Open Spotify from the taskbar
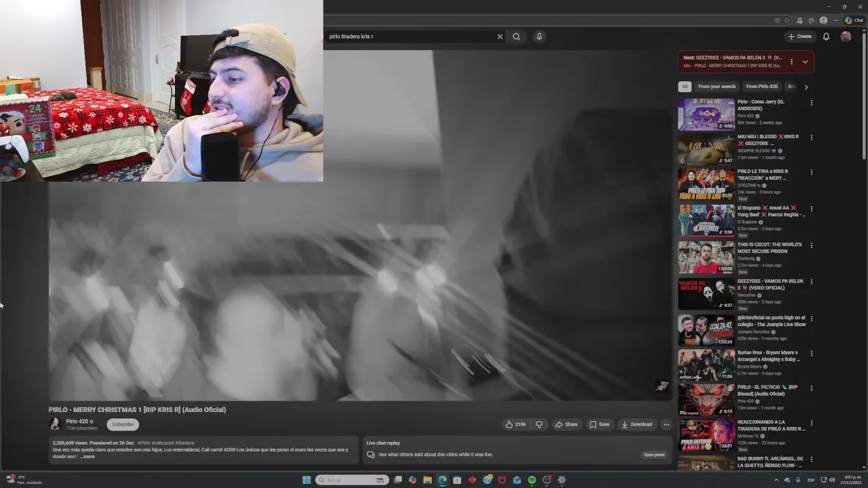Viewport: 868px width, 488px height. pyautogui.click(x=532, y=480)
